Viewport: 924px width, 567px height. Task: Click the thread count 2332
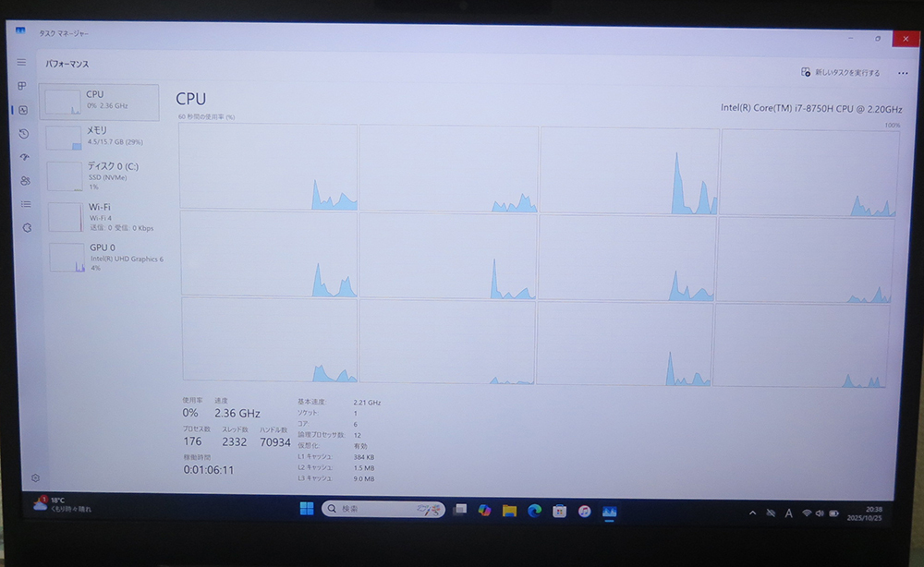(235, 442)
